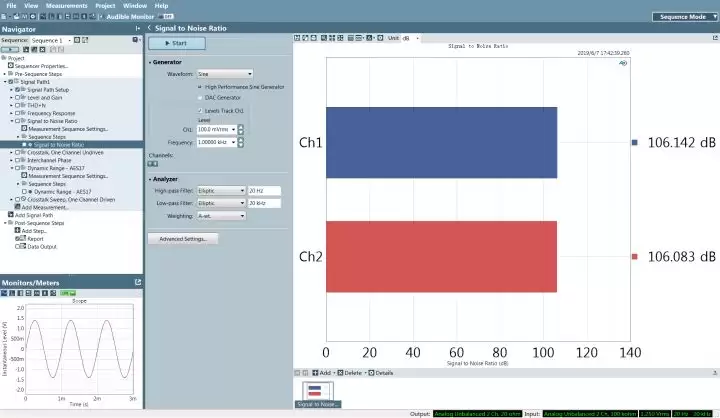The height and width of the screenshot is (418, 720).
Task: Open Advanced Settings
Action: tap(183, 239)
